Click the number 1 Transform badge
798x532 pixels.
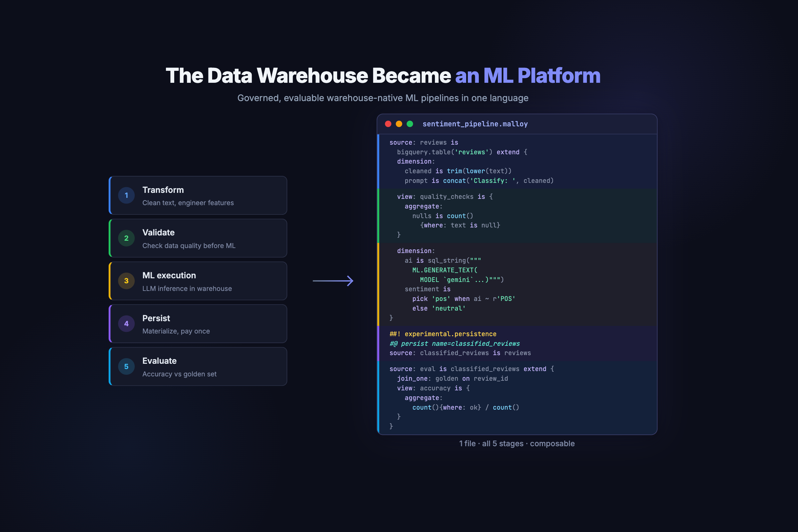point(126,196)
